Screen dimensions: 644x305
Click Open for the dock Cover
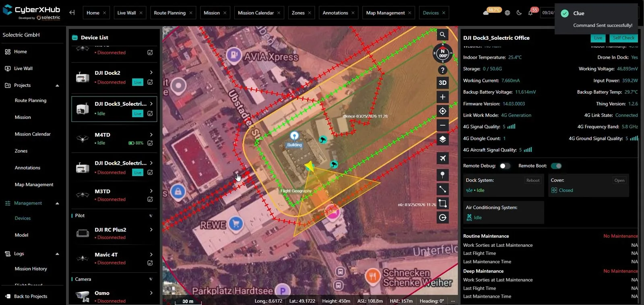coord(619,180)
